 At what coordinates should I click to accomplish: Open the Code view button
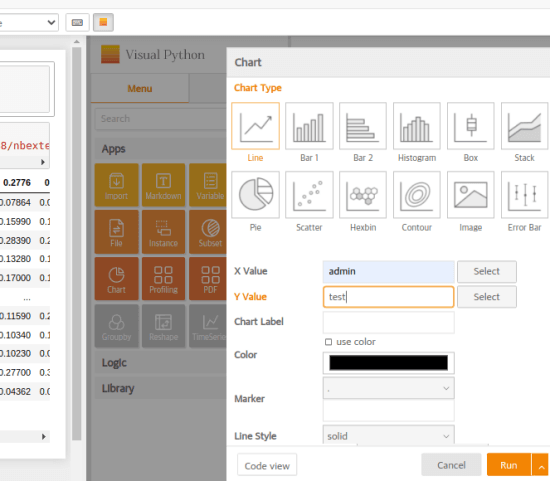click(x=267, y=466)
